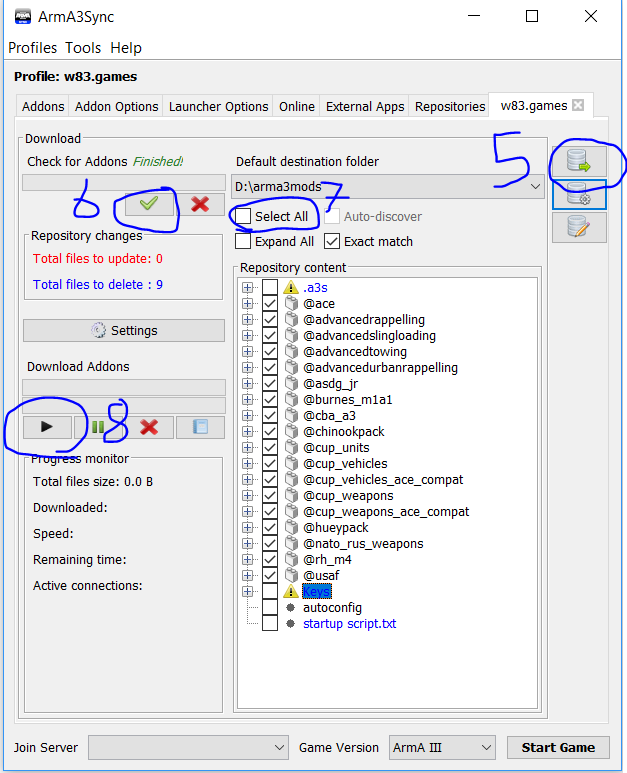The image size is (627, 773).
Task: Click the package icon beside @chinookpack
Action: coord(292,431)
